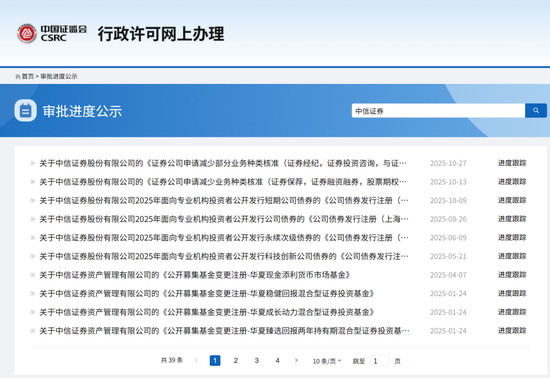Open the 华夏成长动力混合型 entry
This screenshot has height=378, width=550.
[207, 312]
